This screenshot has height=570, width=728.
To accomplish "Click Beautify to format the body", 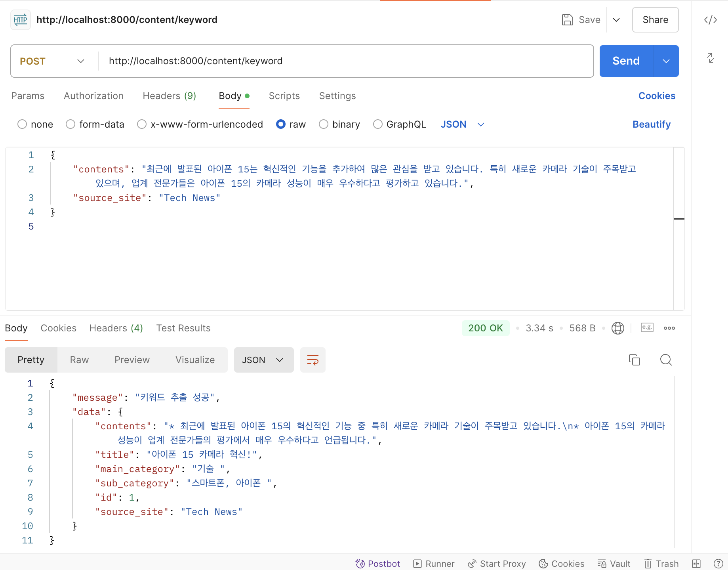I will (x=652, y=124).
